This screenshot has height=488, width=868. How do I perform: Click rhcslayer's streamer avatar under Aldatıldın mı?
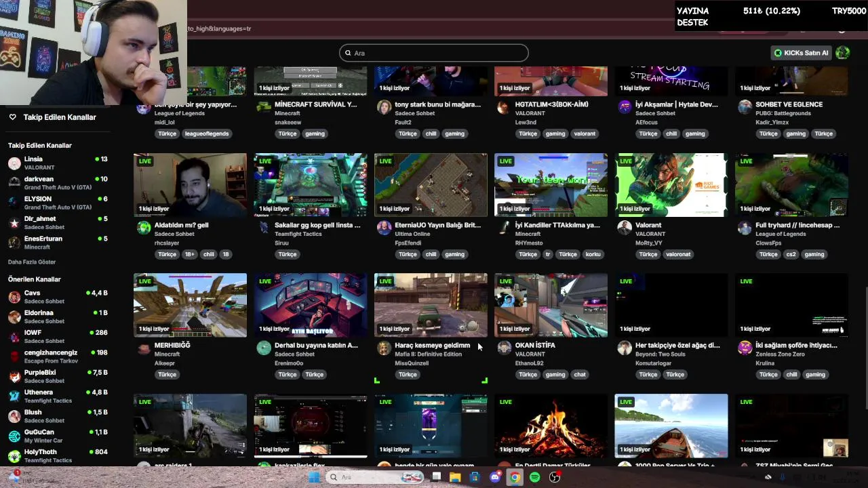[x=144, y=228]
